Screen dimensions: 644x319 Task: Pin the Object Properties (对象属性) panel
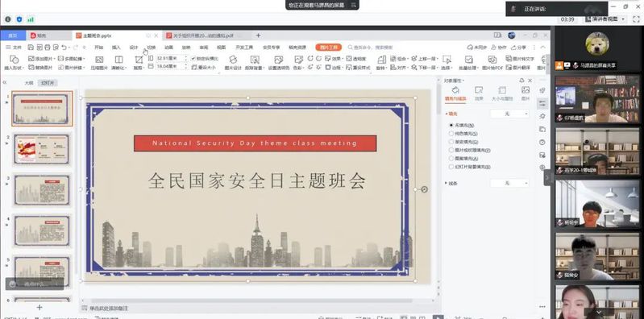521,81
